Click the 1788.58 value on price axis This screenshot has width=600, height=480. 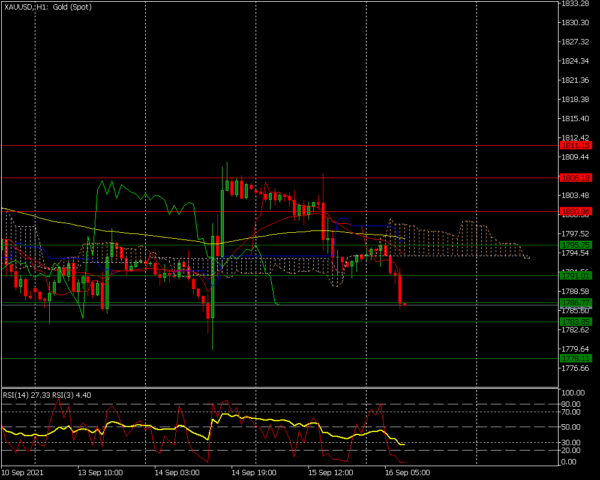[575, 291]
